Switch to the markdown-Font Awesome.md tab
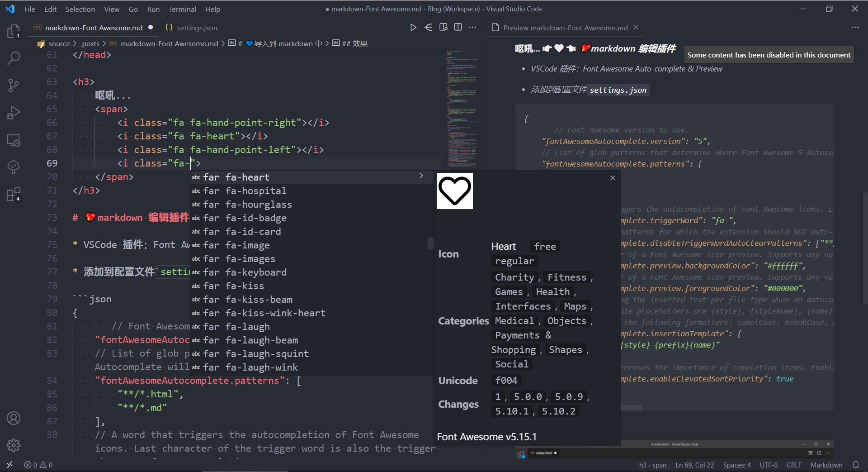 94,28
